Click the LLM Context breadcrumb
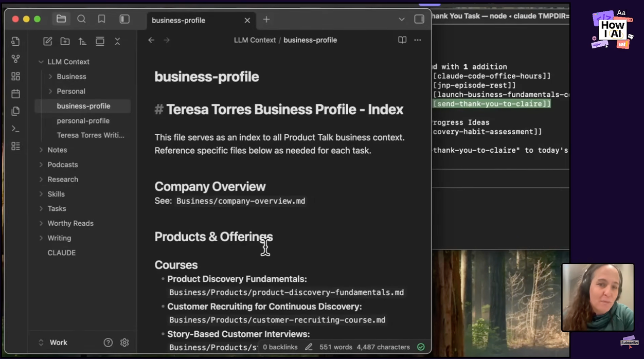The width and height of the screenshot is (644, 359). tap(255, 40)
